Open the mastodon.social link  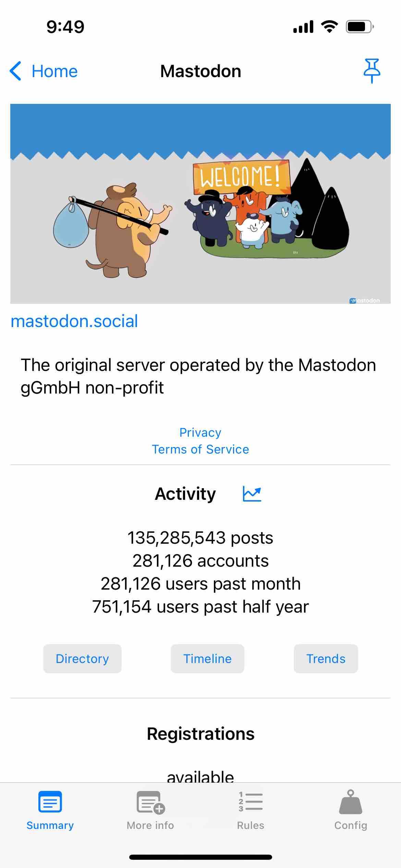[74, 321]
